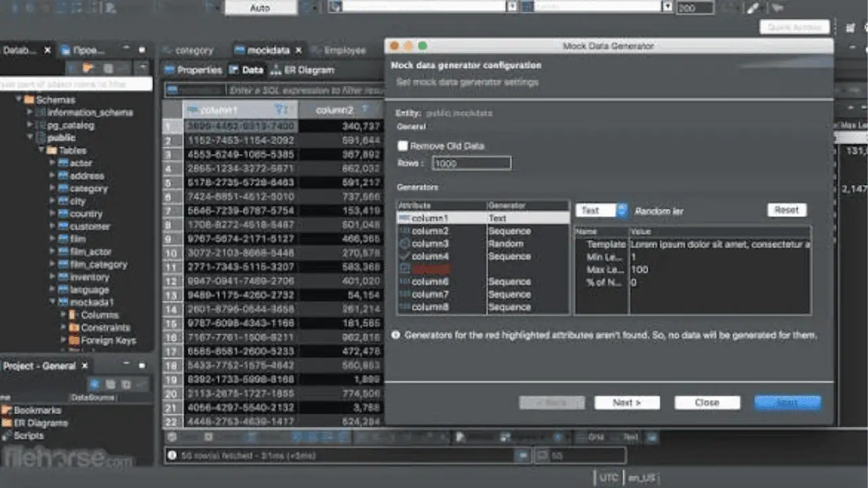Click the Next button in Mock Data Generator
This screenshot has width=868, height=488.
pos(627,402)
